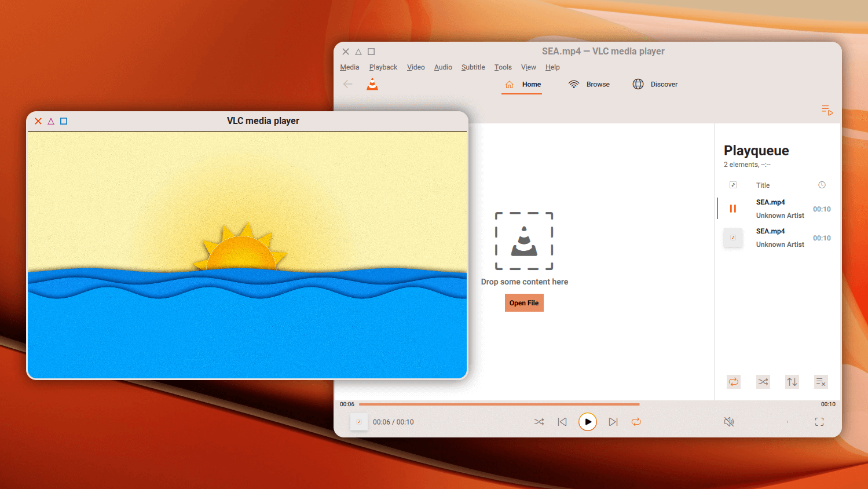This screenshot has height=489, width=868.
Task: Click the Title column header
Action: pos(763,185)
